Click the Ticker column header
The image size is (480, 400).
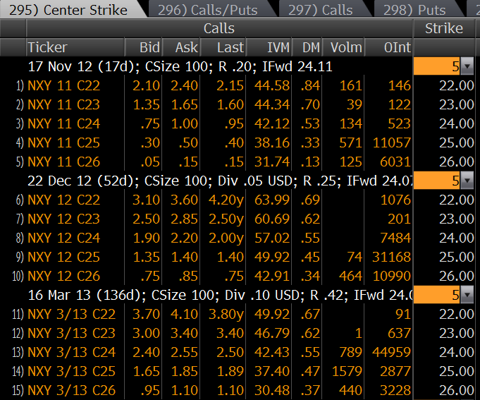75,47
